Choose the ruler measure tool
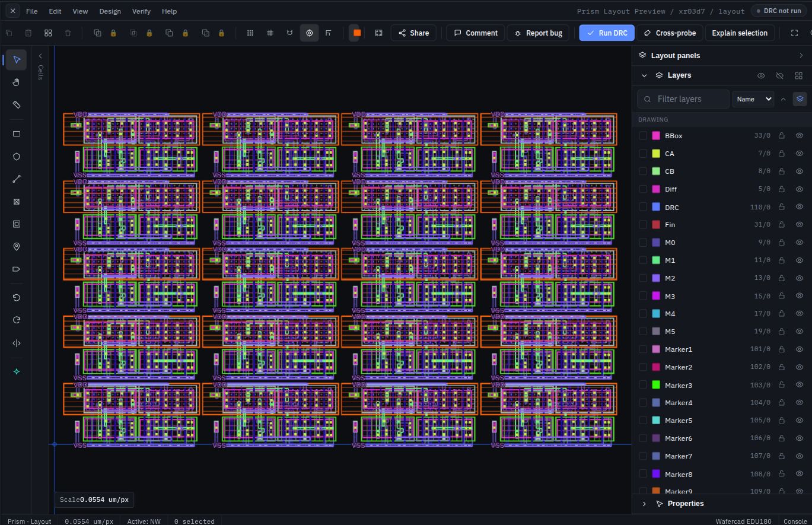812x525 pixels. click(17, 105)
